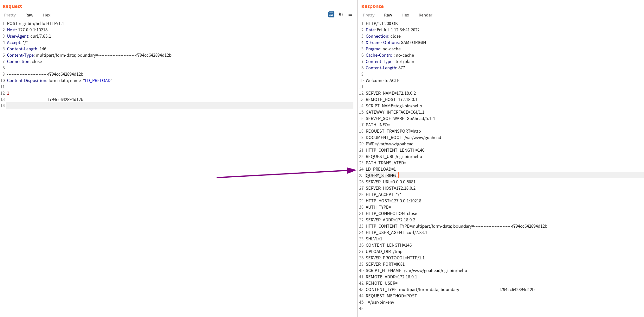644x317 pixels.
Task: Click the 'SCRIPT_NAME=/cgi-bin/hello' line
Action: [394, 106]
